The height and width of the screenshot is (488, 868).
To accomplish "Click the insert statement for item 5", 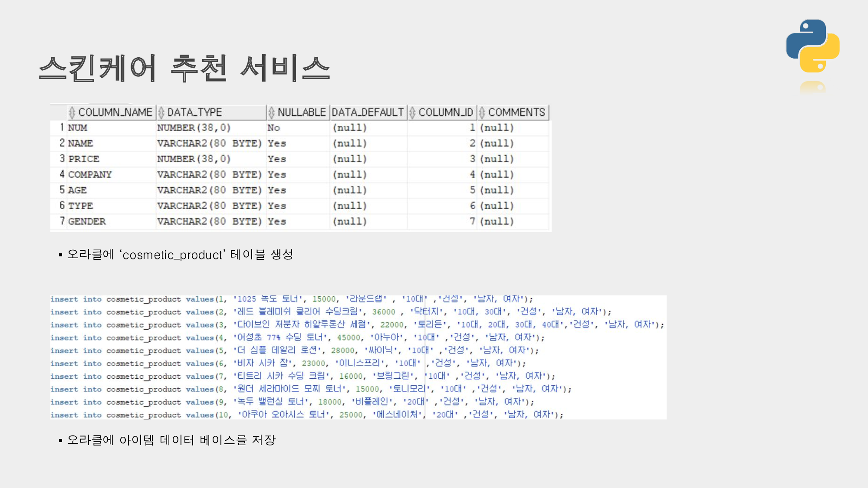I will tap(294, 350).
